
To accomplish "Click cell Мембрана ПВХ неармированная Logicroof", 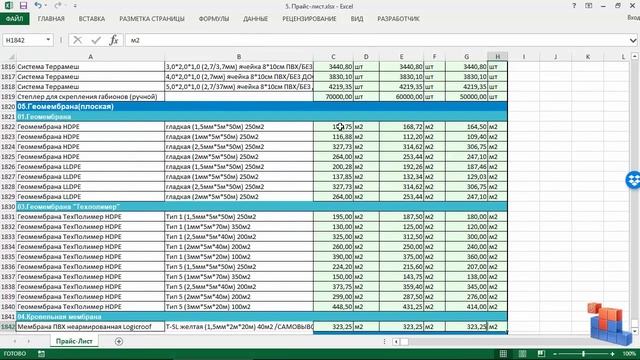I will pyautogui.click(x=90, y=327).
